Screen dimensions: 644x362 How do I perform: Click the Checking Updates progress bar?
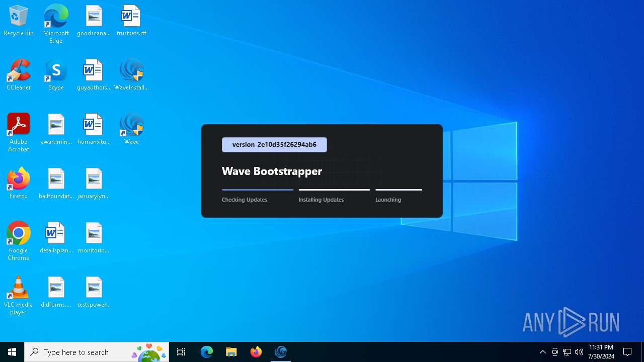click(258, 190)
